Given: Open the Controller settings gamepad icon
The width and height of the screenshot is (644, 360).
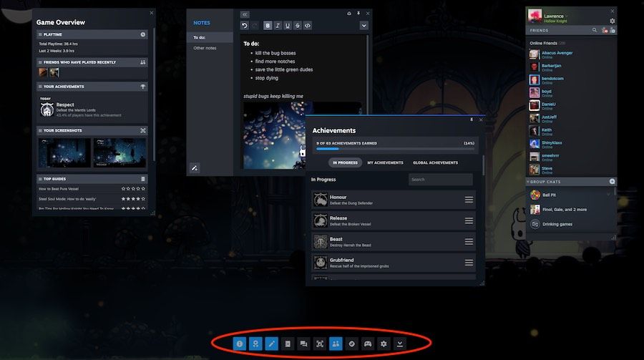Looking at the screenshot, I should 368,344.
